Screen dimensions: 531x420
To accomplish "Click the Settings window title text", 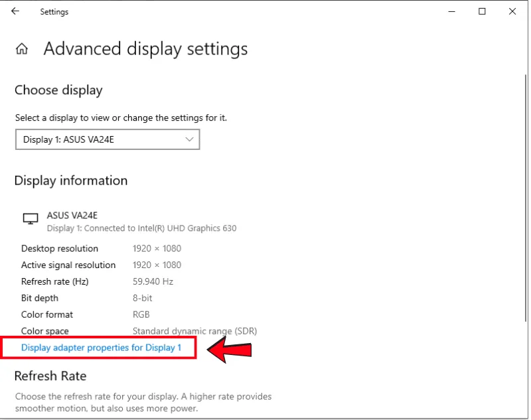I will pos(54,11).
